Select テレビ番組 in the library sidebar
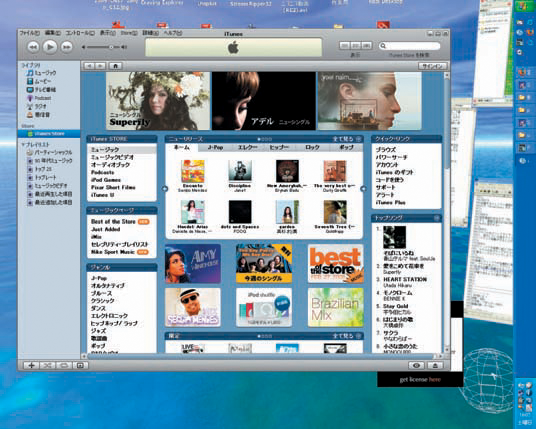This screenshot has height=429, width=536. coord(41,90)
